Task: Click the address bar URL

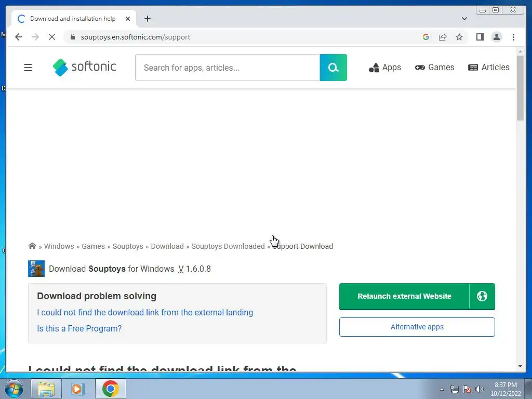Action: pos(136,37)
